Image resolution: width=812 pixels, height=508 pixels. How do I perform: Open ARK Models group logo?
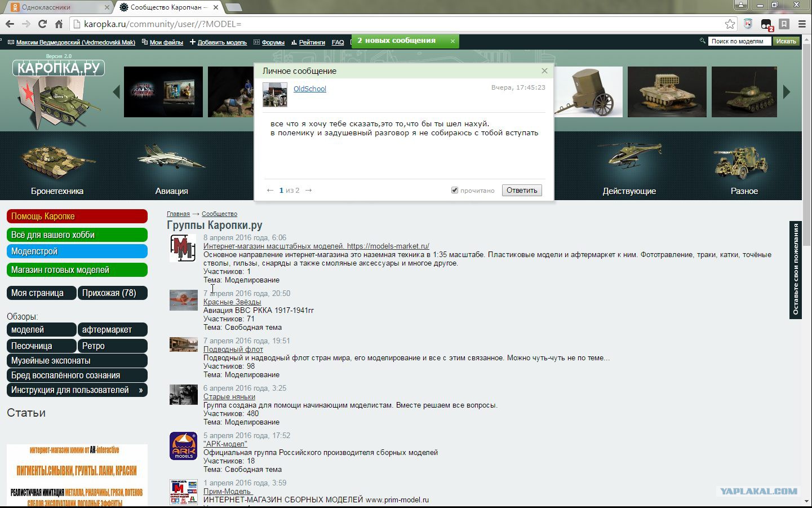pos(184,446)
